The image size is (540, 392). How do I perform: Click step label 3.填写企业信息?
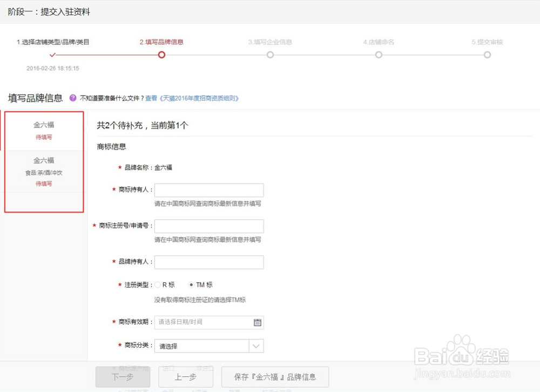click(x=270, y=42)
